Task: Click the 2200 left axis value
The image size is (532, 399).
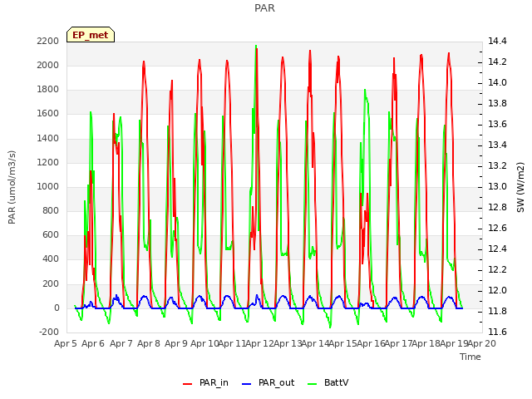Action: [48, 41]
